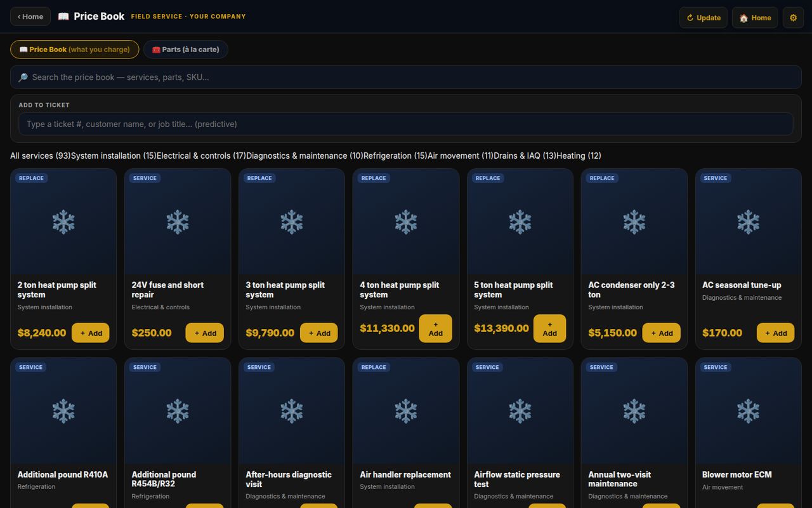The height and width of the screenshot is (508, 812).
Task: Add AC seasonal tune-up to ticket
Action: tap(776, 333)
